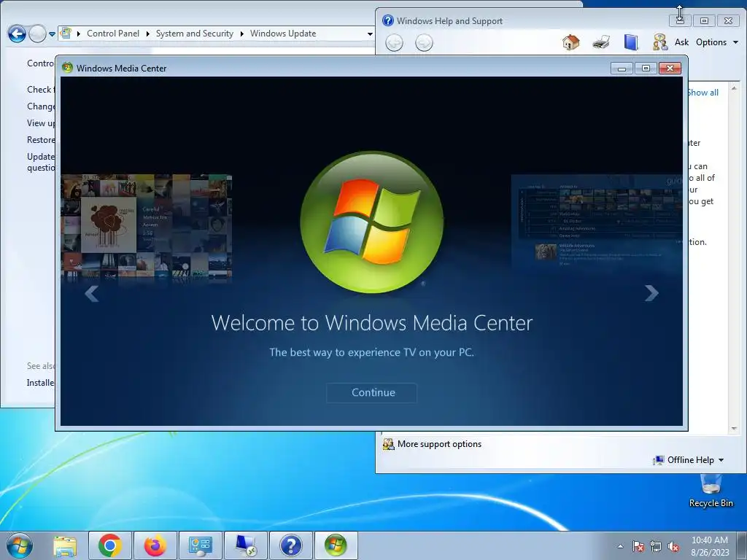Open Browse Help book icon
Image resolution: width=747 pixels, height=560 pixels.
631,42
